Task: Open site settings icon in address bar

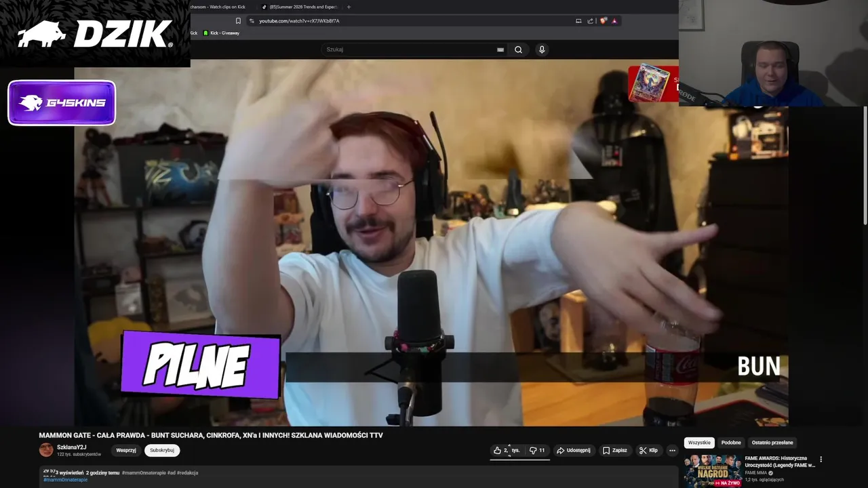Action: (252, 21)
